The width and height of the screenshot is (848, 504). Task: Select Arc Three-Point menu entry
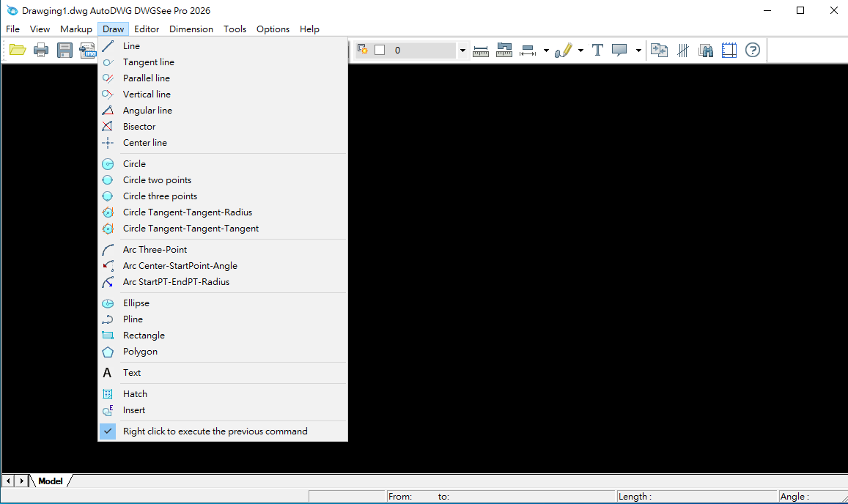[x=155, y=250]
